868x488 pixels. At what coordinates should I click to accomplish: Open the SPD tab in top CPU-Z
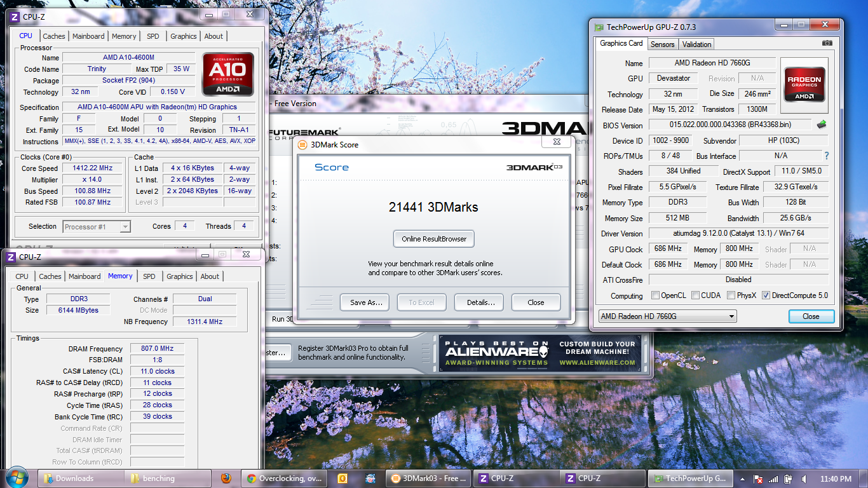pyautogui.click(x=153, y=36)
